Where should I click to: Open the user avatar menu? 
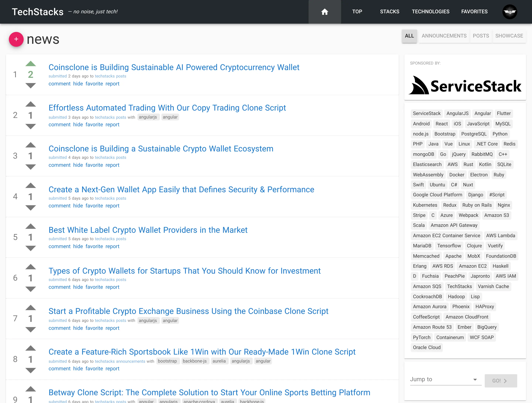509,12
